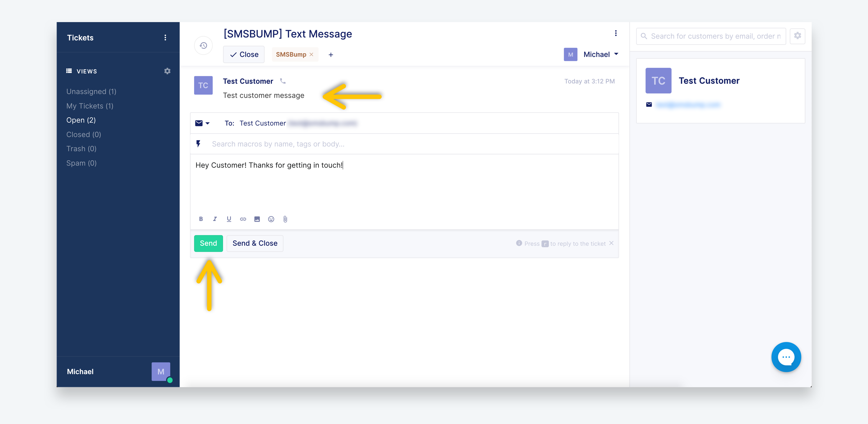Screen dimensions: 868x424
Task: Open the Views settings gear
Action: 167,71
